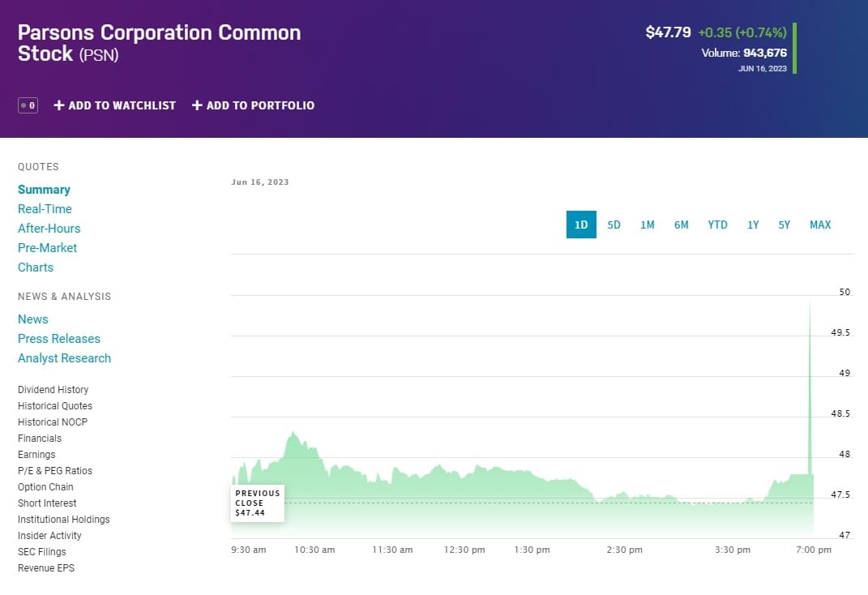This screenshot has width=868, height=595.
Task: Open Press Releases section
Action: (x=59, y=339)
